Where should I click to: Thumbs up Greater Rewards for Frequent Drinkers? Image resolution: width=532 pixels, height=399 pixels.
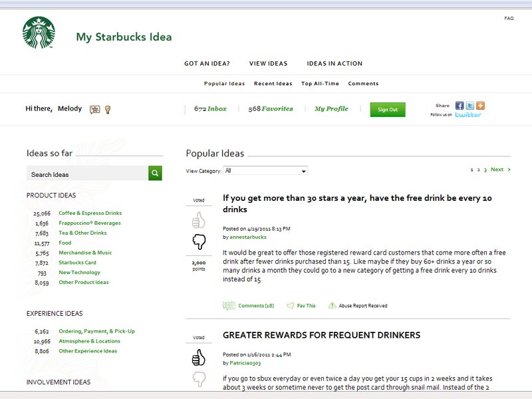(x=198, y=357)
